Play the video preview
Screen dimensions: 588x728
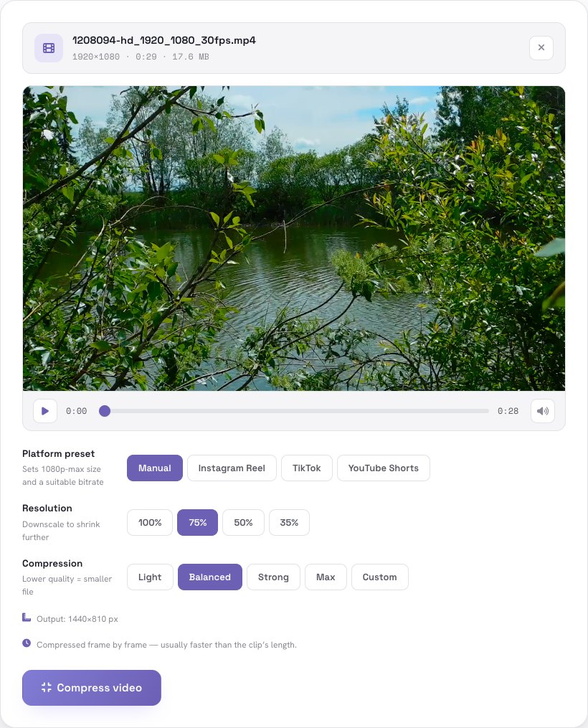click(x=45, y=411)
